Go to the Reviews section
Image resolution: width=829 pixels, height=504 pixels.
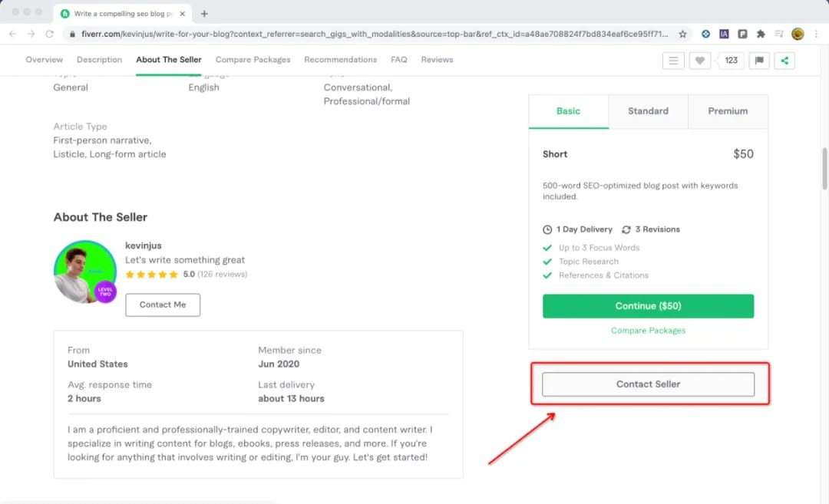pos(437,60)
